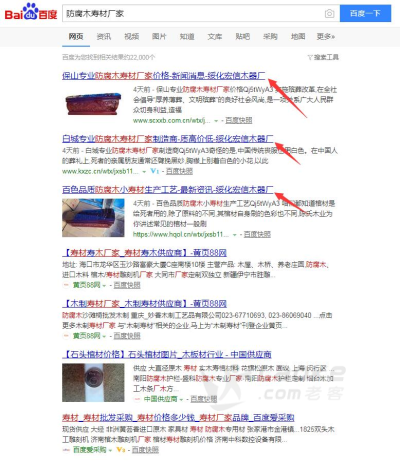Screen dimensions: 400x462
Task: Click the 中国供应商 site icon
Action: 137,399
